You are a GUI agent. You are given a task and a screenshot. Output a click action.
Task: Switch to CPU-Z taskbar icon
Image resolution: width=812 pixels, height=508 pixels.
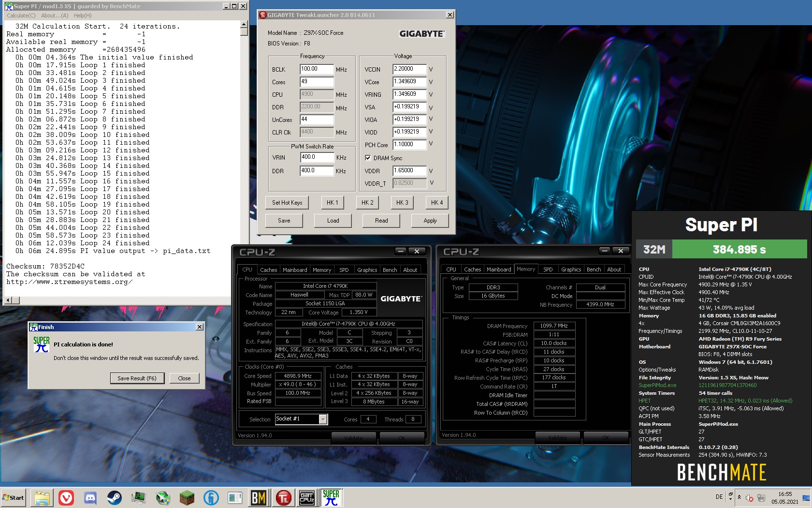307,497
